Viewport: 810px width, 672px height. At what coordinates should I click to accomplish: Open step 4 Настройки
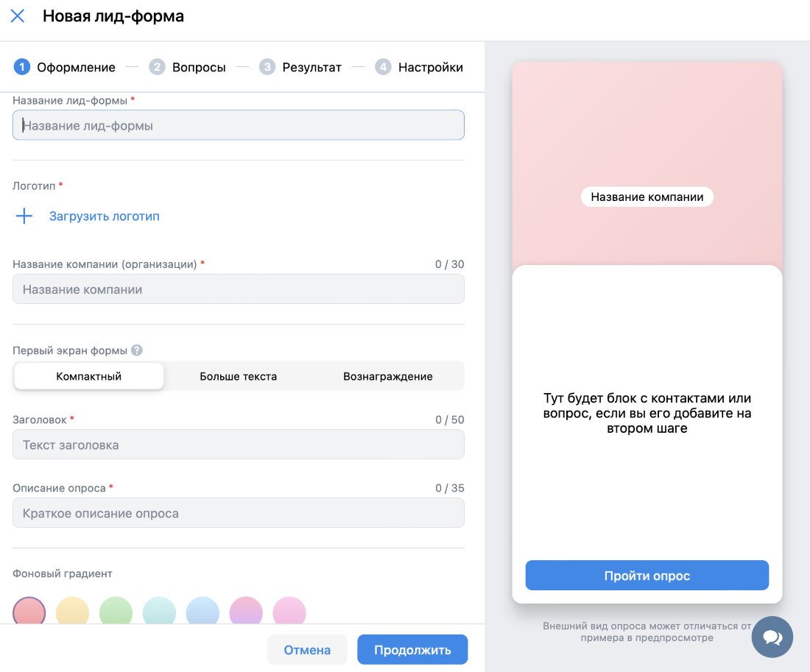[x=419, y=67]
